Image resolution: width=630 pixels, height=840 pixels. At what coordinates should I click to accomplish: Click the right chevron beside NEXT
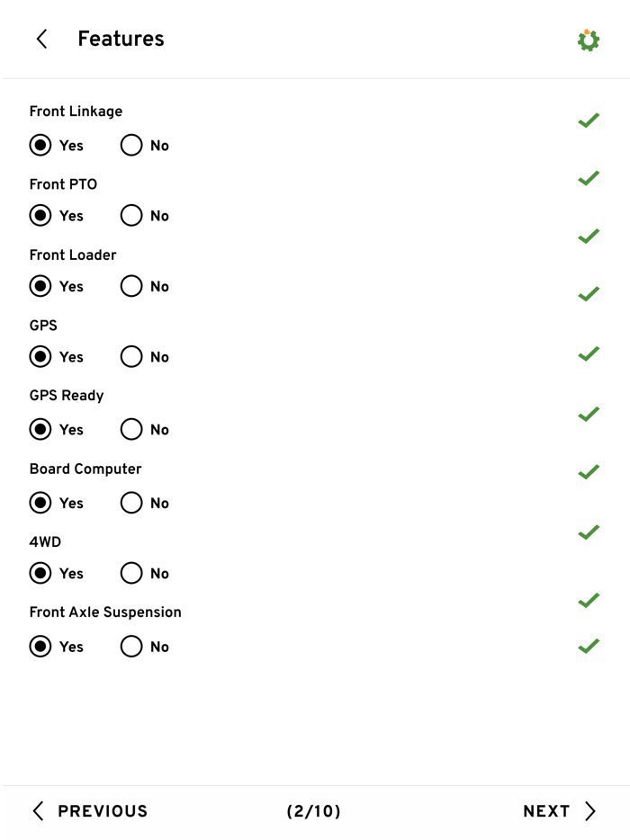[590, 811]
